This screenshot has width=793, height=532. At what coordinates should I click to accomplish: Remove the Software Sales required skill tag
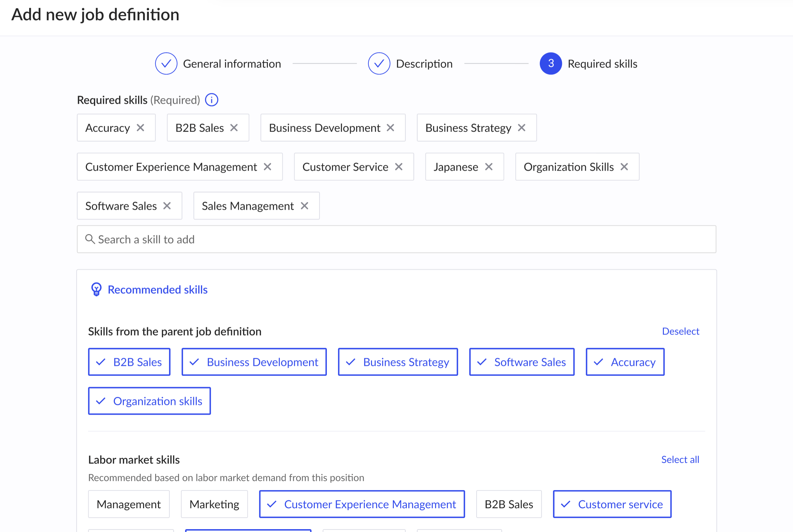click(167, 206)
